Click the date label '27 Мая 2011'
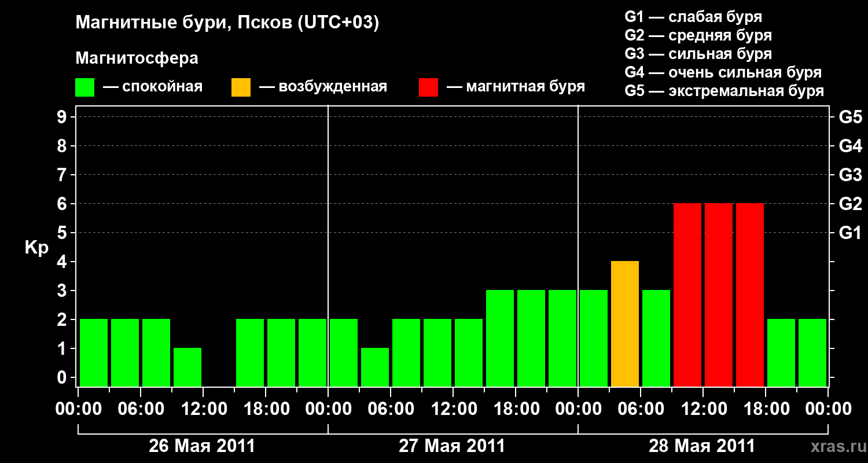The height and width of the screenshot is (463, 868). pos(452,446)
